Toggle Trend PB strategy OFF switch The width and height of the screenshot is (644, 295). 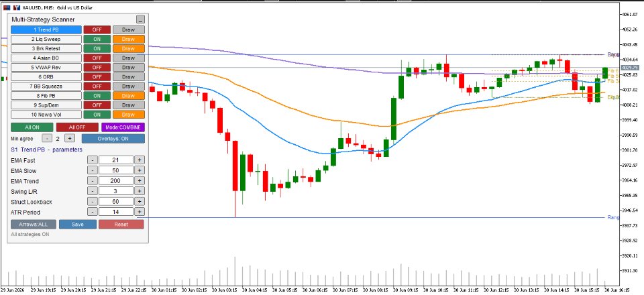[97, 29]
